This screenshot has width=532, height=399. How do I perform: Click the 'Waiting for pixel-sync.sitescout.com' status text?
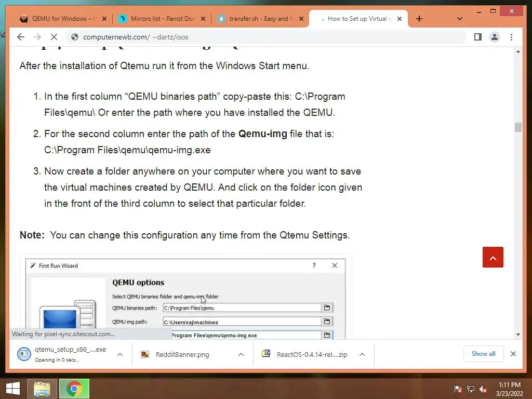point(63,334)
